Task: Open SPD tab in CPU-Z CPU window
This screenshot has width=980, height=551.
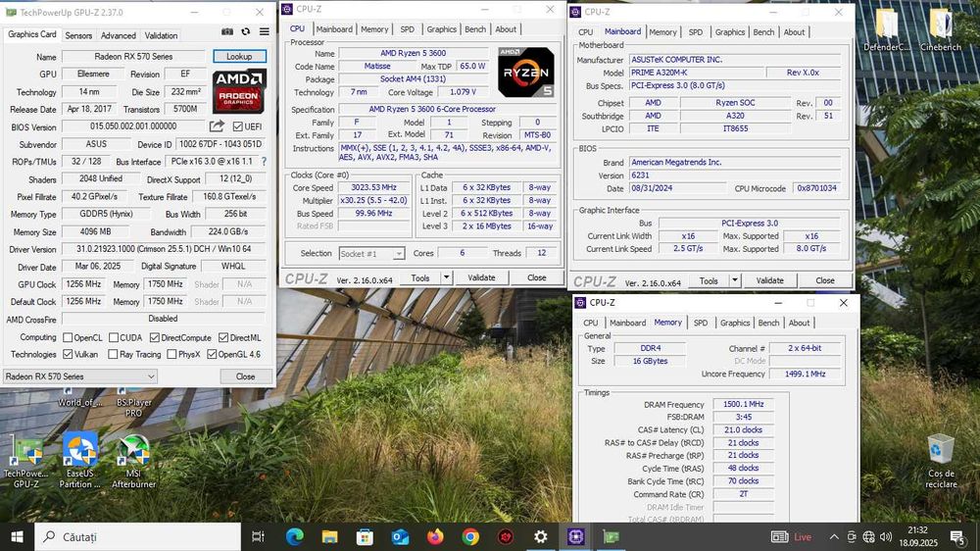Action: [407, 28]
